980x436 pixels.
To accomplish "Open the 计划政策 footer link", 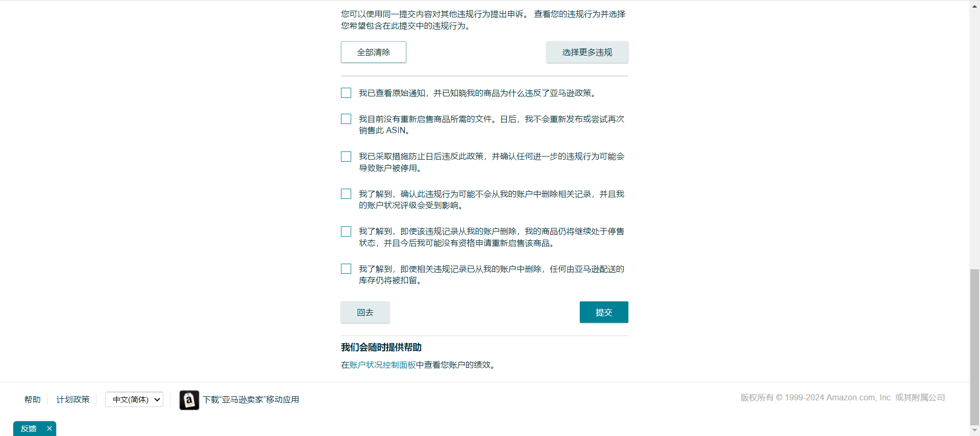I will [72, 399].
